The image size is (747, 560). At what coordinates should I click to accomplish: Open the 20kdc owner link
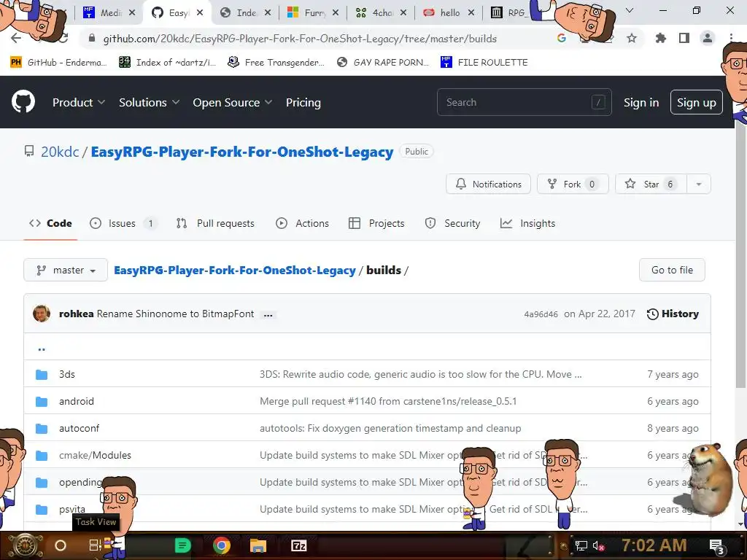[x=60, y=152]
